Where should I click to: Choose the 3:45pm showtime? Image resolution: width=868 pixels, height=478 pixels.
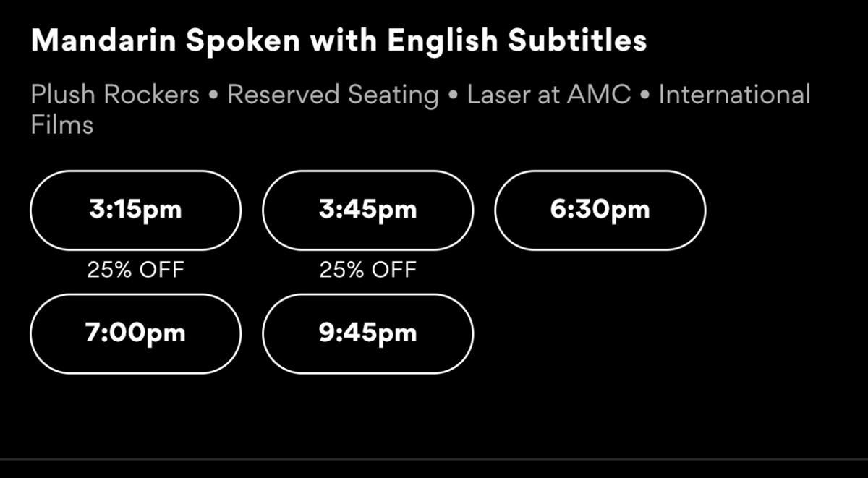(x=367, y=210)
